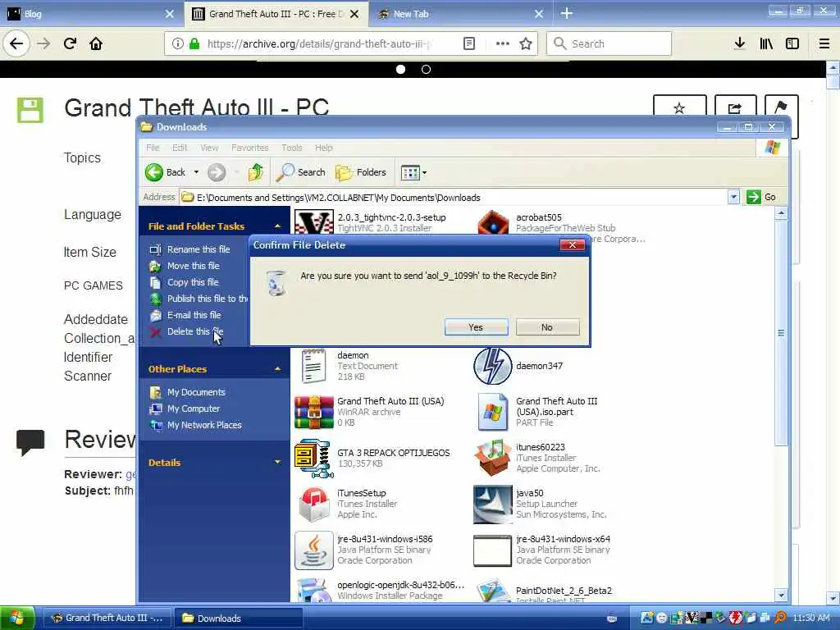This screenshot has width=840, height=630.
Task: Open the Firefox library icon
Action: point(766,43)
